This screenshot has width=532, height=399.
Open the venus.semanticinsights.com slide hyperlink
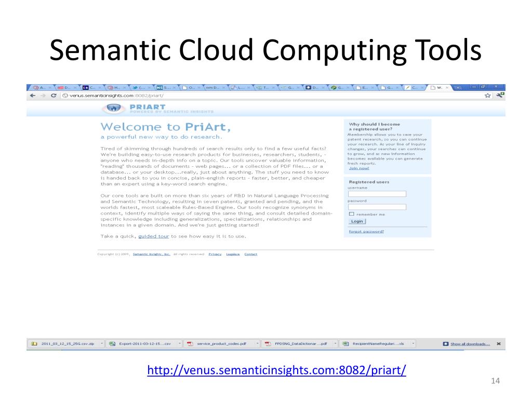click(276, 370)
